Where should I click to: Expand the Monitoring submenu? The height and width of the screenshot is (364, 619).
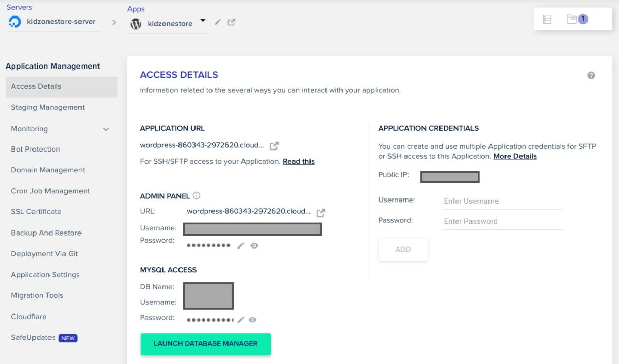coord(106,129)
